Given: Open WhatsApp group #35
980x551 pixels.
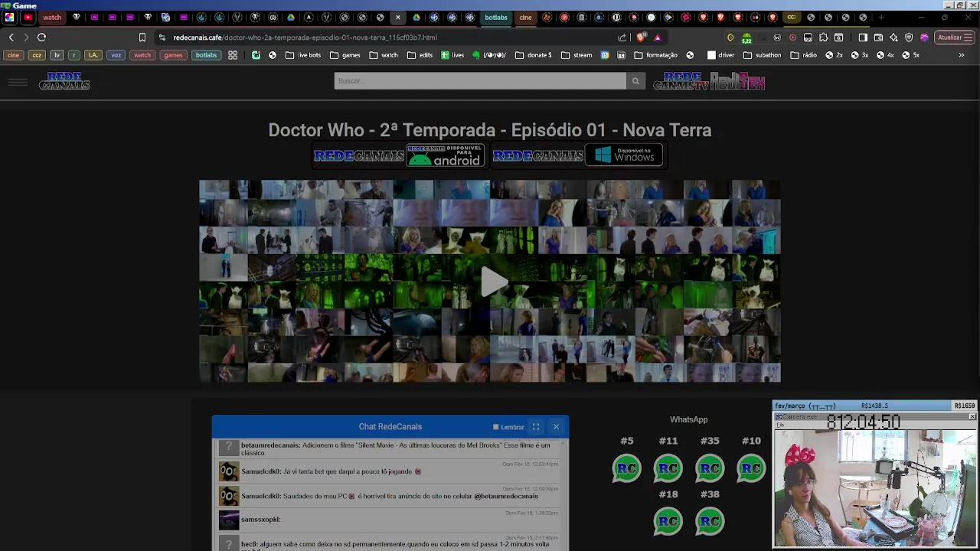Looking at the screenshot, I should (x=710, y=468).
